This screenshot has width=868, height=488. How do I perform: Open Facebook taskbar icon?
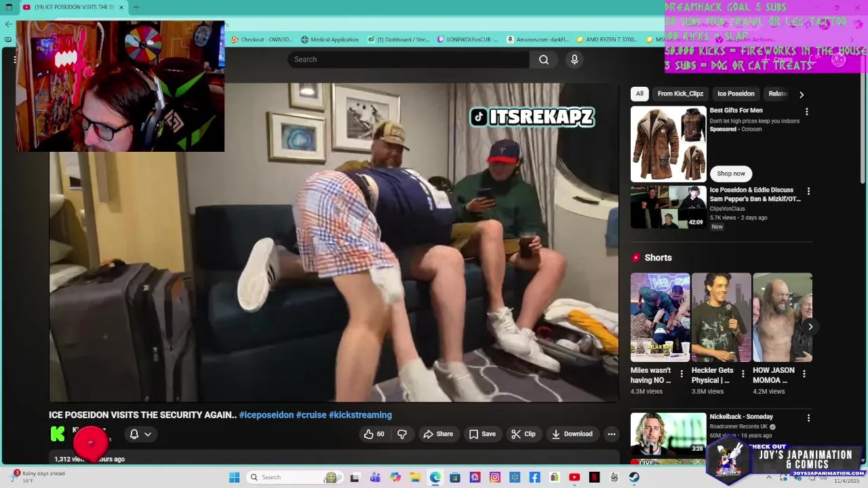[x=534, y=477]
